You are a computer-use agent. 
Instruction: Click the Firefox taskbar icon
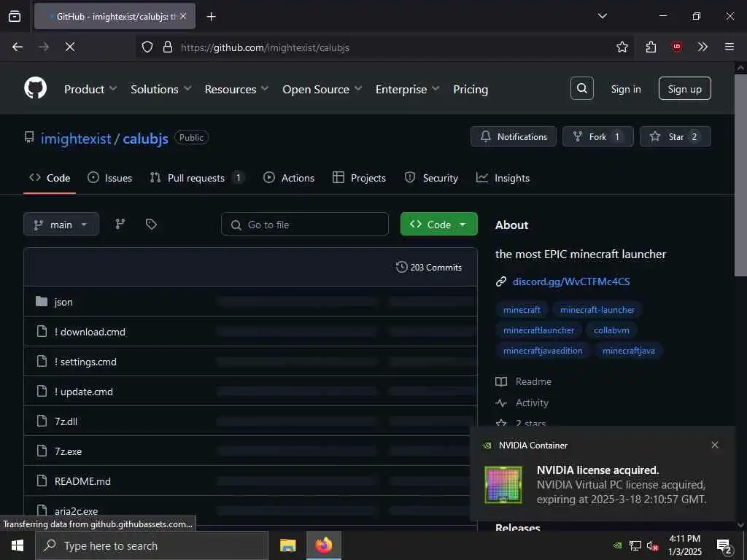coord(323,545)
